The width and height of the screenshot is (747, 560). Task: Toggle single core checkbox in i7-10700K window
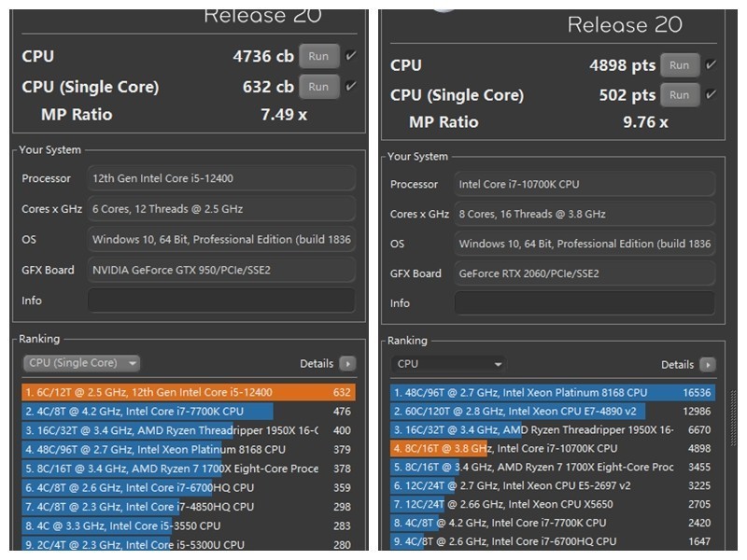[x=711, y=94]
